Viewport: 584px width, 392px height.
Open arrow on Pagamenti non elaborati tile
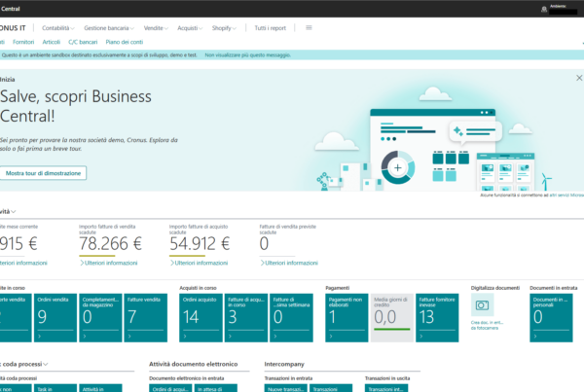click(x=331, y=337)
